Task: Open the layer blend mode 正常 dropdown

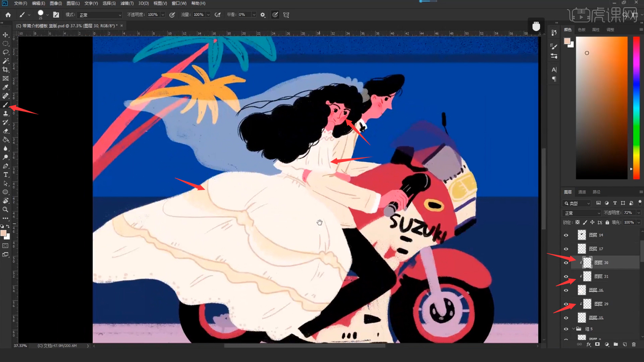Action: point(582,213)
